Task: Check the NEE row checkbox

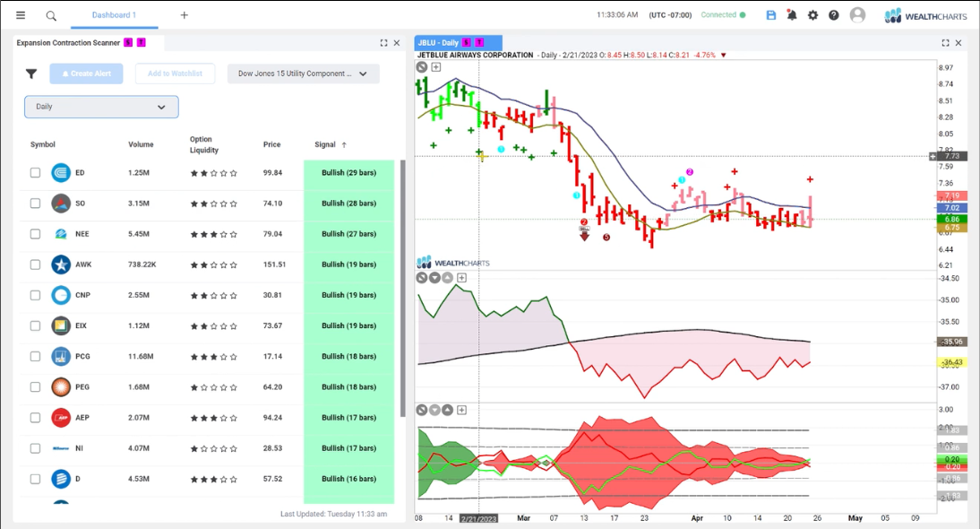Action: pos(35,234)
